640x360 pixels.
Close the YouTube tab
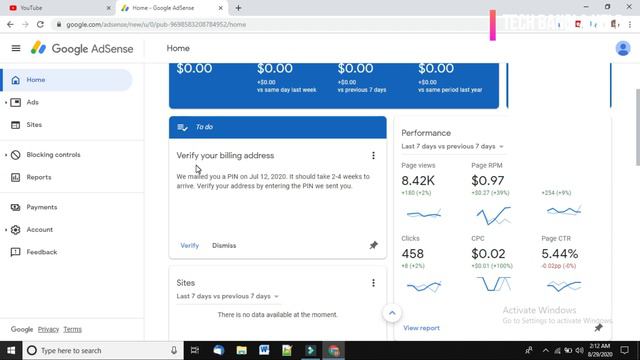tap(109, 8)
